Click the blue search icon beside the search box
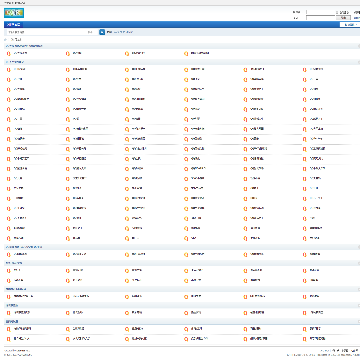The image size is (360, 360). (102, 32)
